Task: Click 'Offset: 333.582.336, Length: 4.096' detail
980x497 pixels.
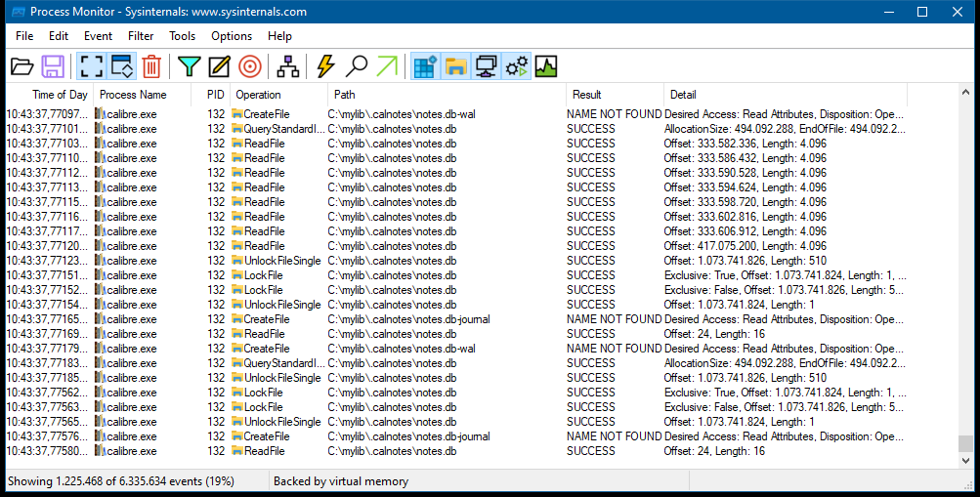Action: 745,143
